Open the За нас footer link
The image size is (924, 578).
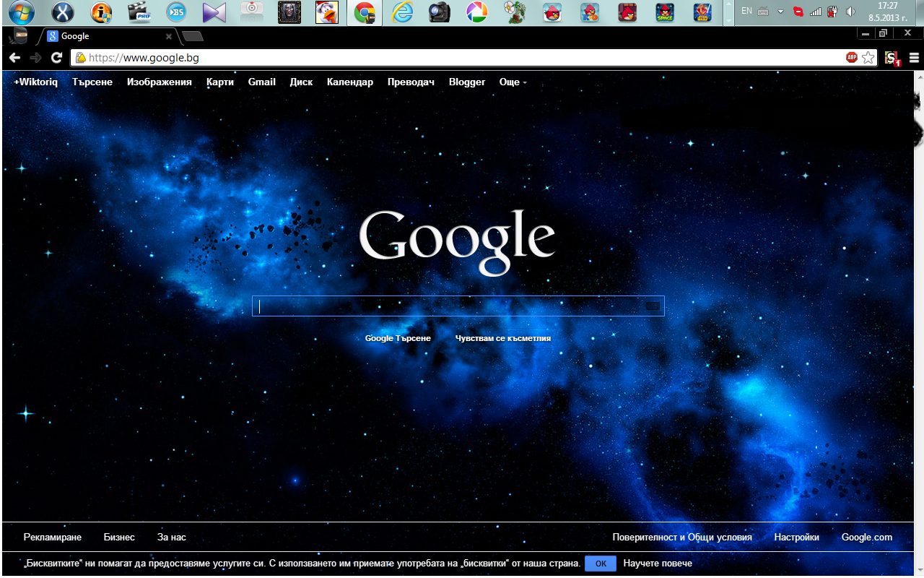(172, 538)
